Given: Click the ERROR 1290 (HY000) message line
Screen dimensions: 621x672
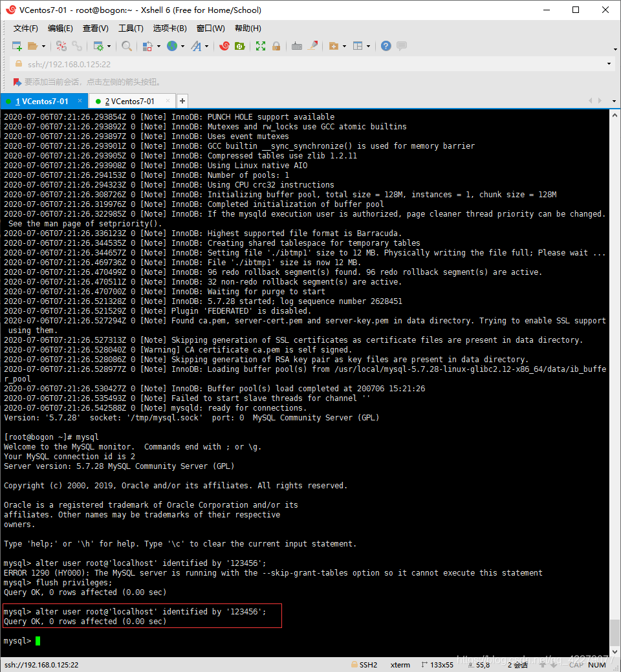Looking at the screenshot, I should 273,573.
